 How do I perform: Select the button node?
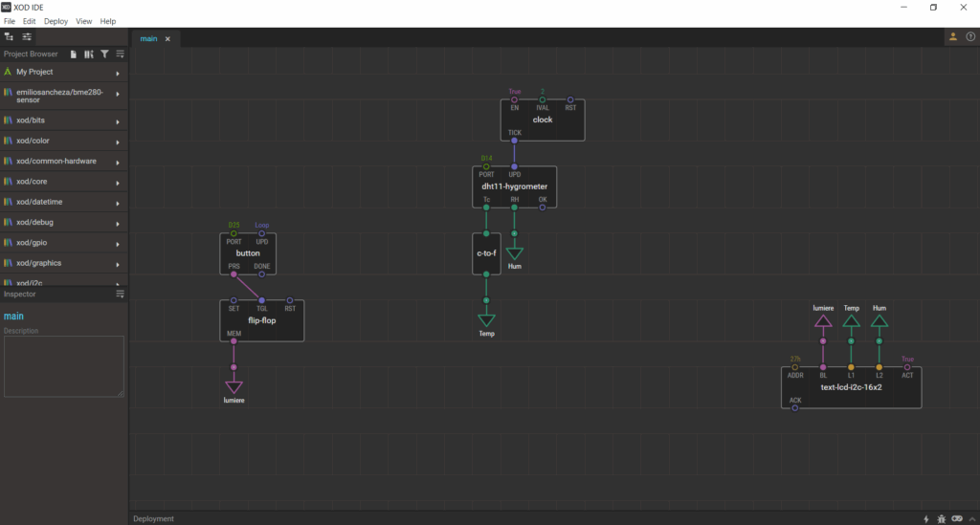[248, 253]
